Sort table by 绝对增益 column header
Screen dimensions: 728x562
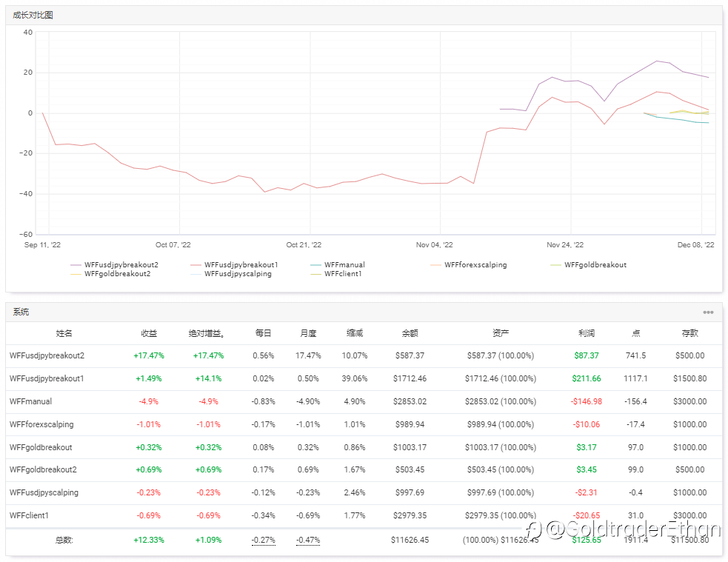pos(207,333)
